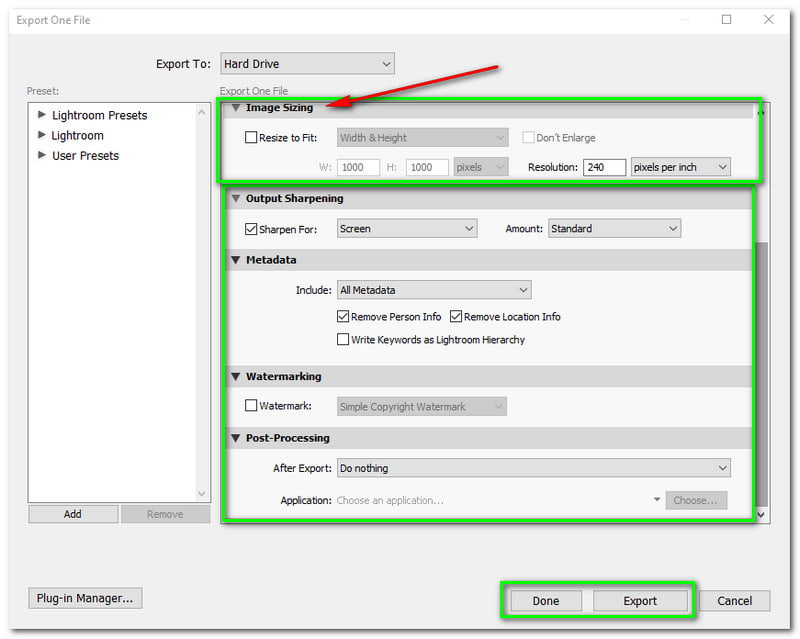The height and width of the screenshot is (639, 800).
Task: Open the After Export dropdown
Action: click(x=533, y=468)
